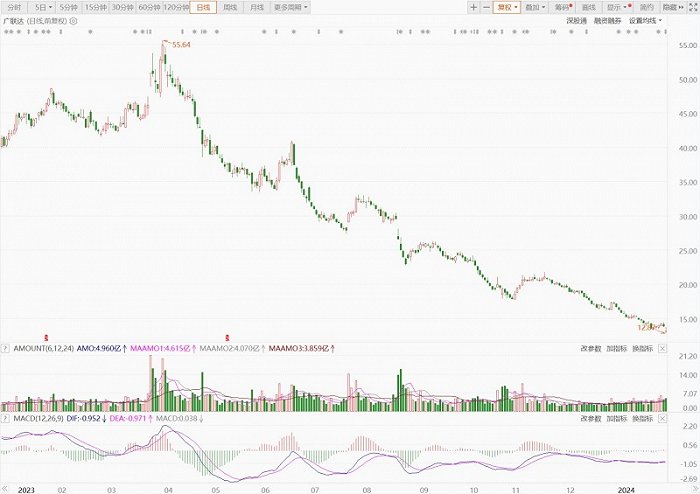
Task: Click 换指标 in the AMOUNT panel
Action: click(x=642, y=349)
